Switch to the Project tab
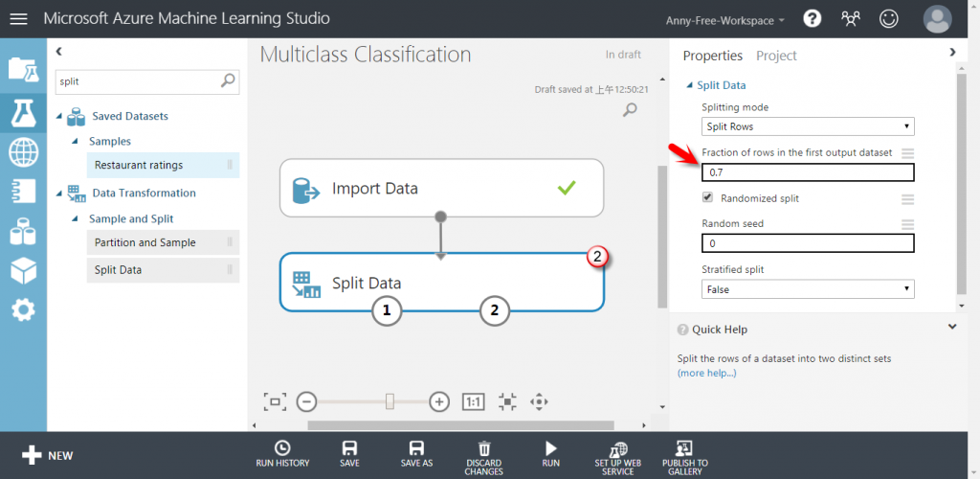Viewport: 980px width, 479px height. tap(776, 56)
